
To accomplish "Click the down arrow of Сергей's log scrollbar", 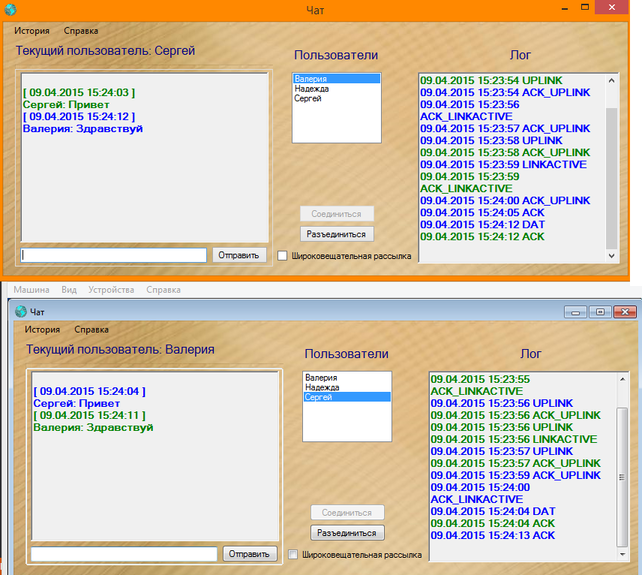I will pyautogui.click(x=612, y=256).
